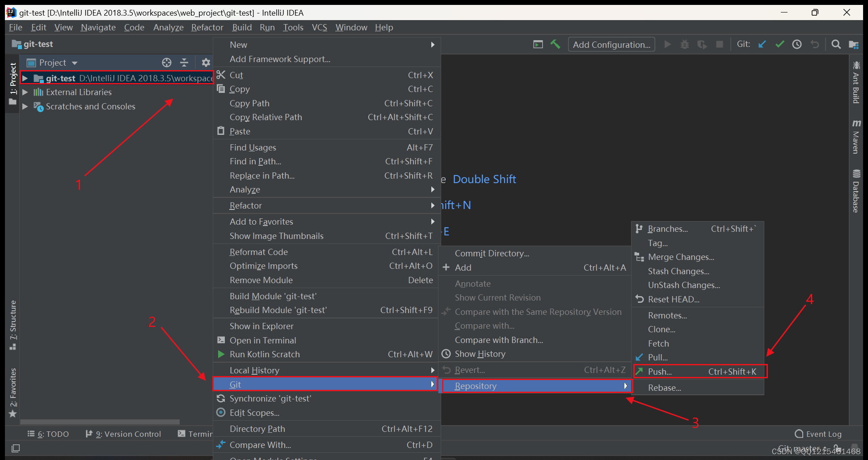868x460 pixels.
Task: Open Git show history clock icon
Action: 797,44
